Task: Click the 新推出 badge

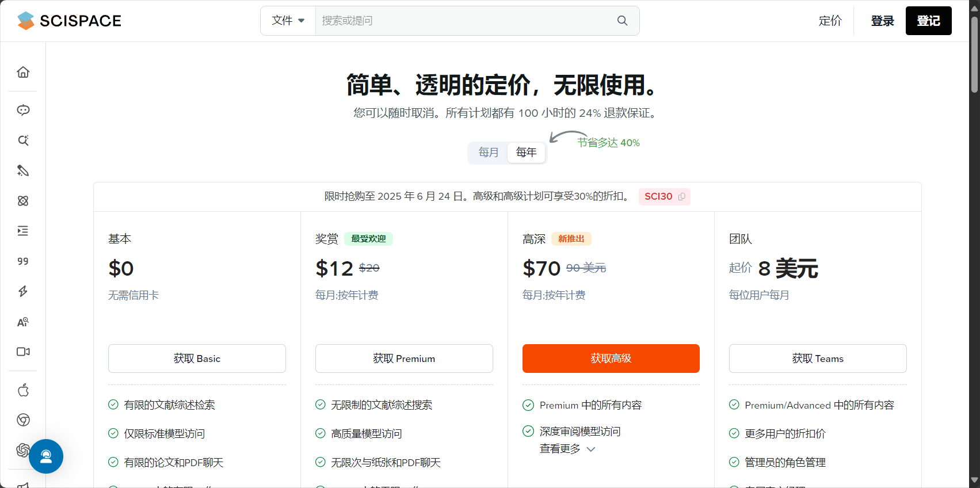Action: coord(571,239)
